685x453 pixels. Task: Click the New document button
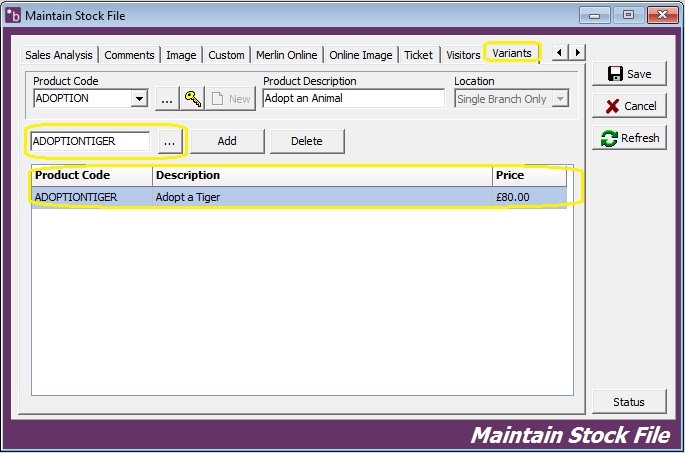229,99
